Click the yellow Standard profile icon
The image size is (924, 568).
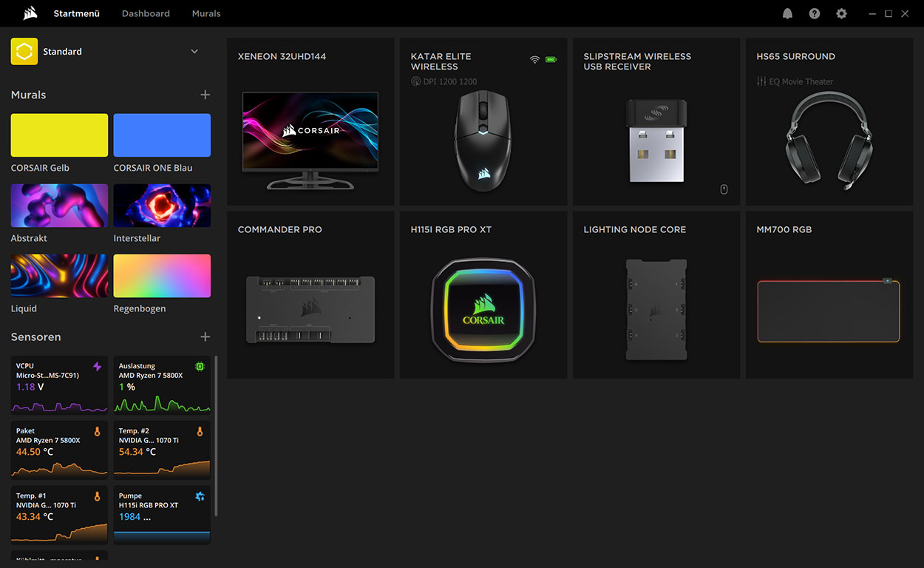(24, 52)
